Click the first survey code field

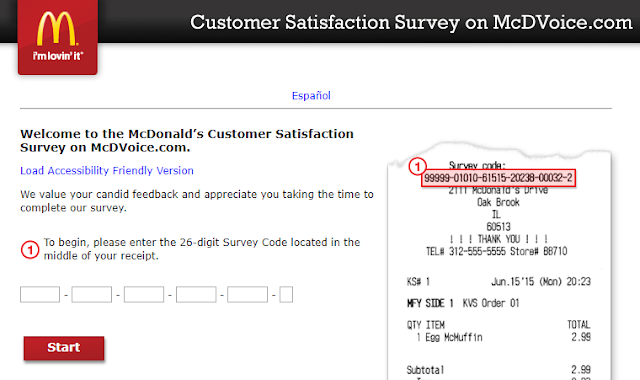point(40,294)
